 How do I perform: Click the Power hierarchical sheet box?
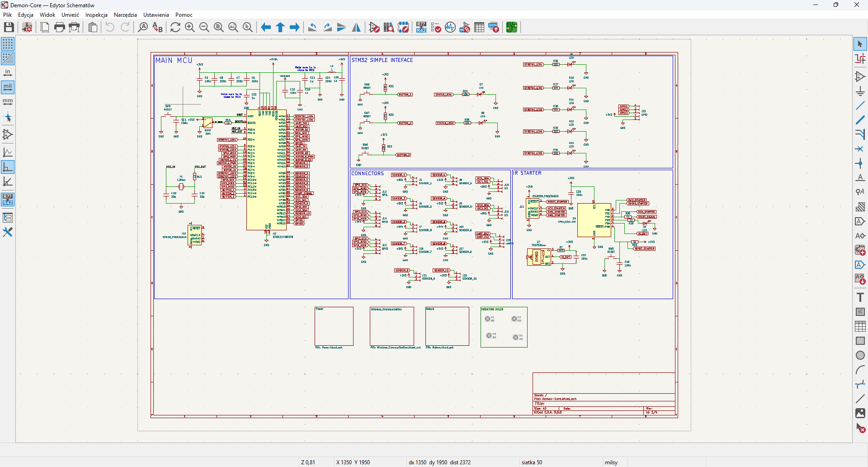point(334,326)
